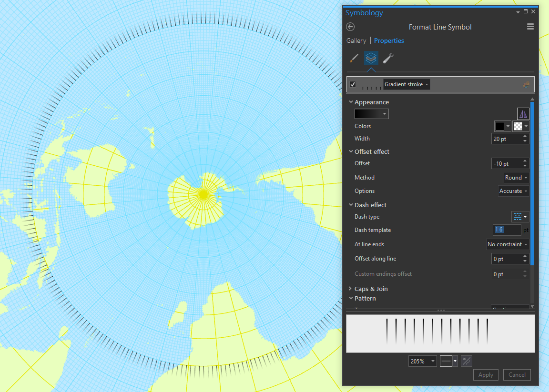549x392 pixels.
Task: Click the symbol preview thumbnail
Action: [x=440, y=333]
